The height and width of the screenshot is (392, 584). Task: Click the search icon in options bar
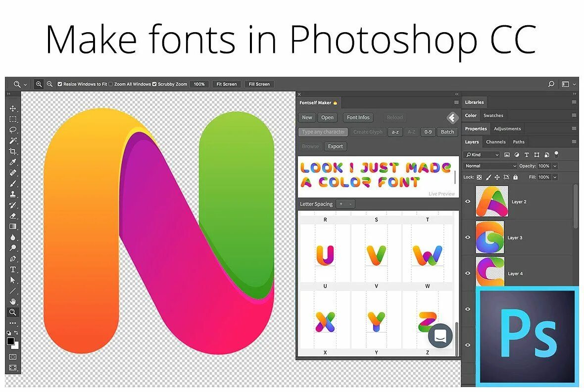pyautogui.click(x=551, y=84)
